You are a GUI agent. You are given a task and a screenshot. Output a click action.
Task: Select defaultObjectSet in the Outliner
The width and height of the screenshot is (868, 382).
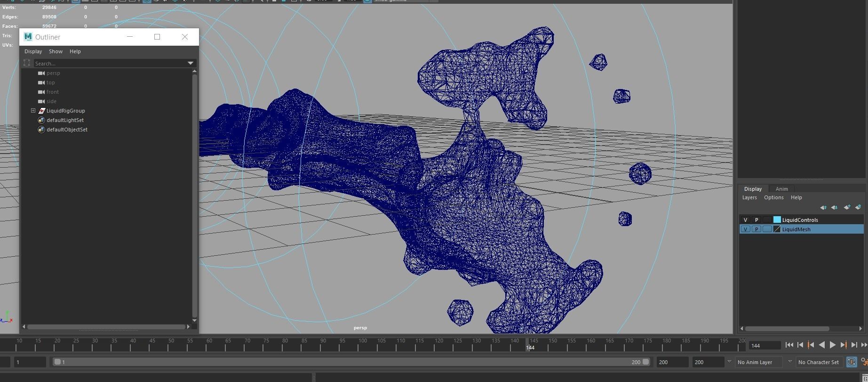67,130
